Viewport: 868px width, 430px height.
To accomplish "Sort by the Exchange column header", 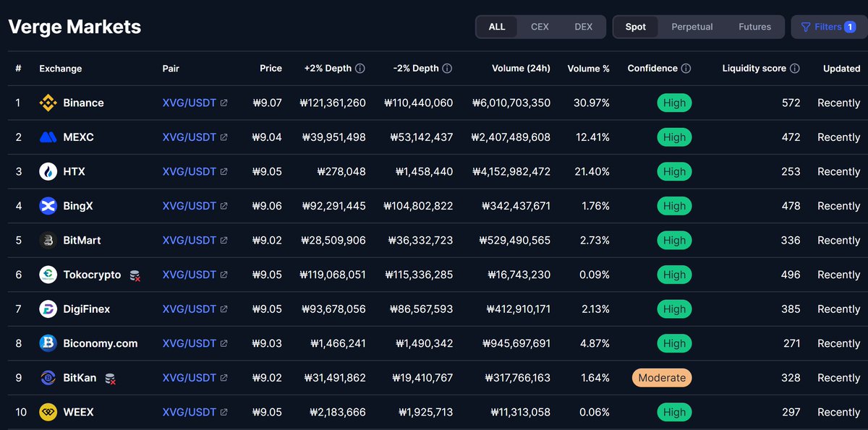I will [61, 69].
